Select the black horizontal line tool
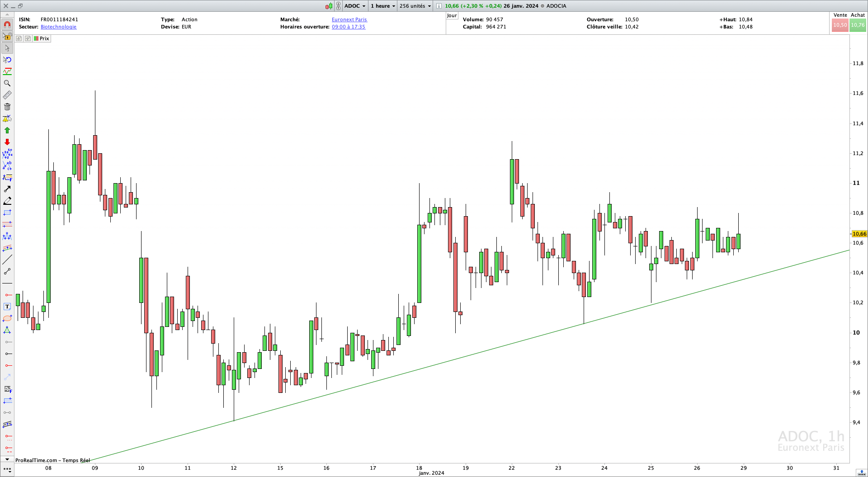This screenshot has height=477, width=868. click(7, 283)
